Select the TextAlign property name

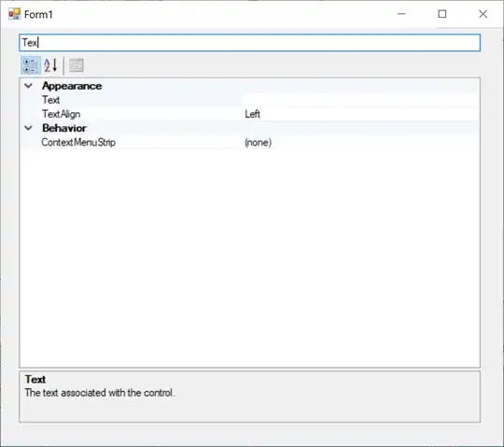pyautogui.click(x=61, y=114)
